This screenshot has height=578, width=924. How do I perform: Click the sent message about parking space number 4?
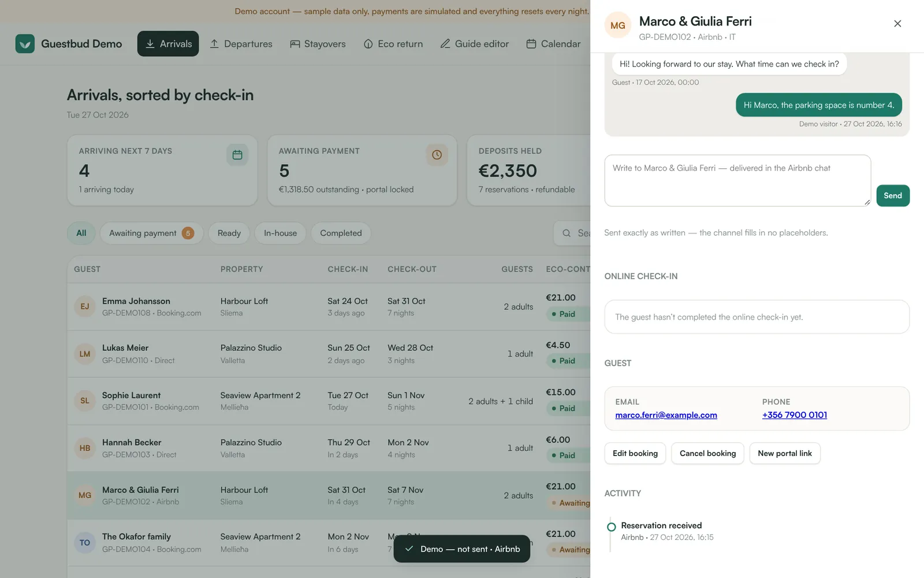coord(819,105)
